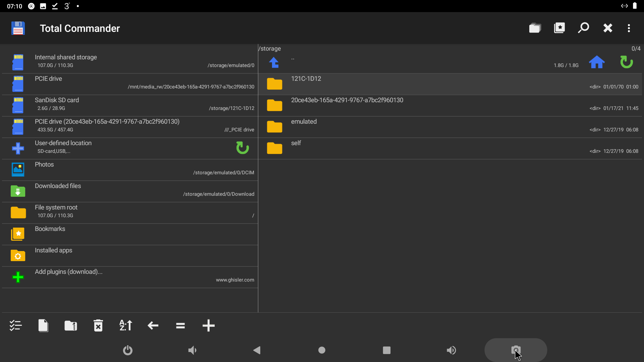Click the delete trash icon
This screenshot has height=362, width=644.
tap(98, 325)
